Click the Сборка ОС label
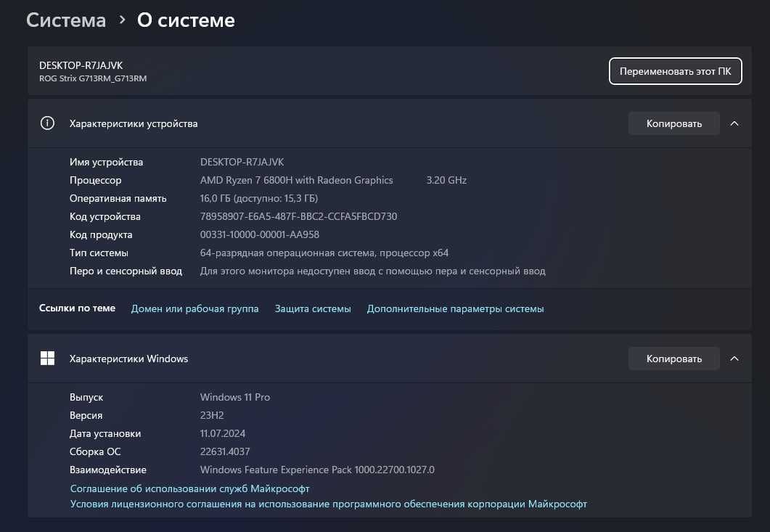The width and height of the screenshot is (770, 532). (x=95, y=451)
